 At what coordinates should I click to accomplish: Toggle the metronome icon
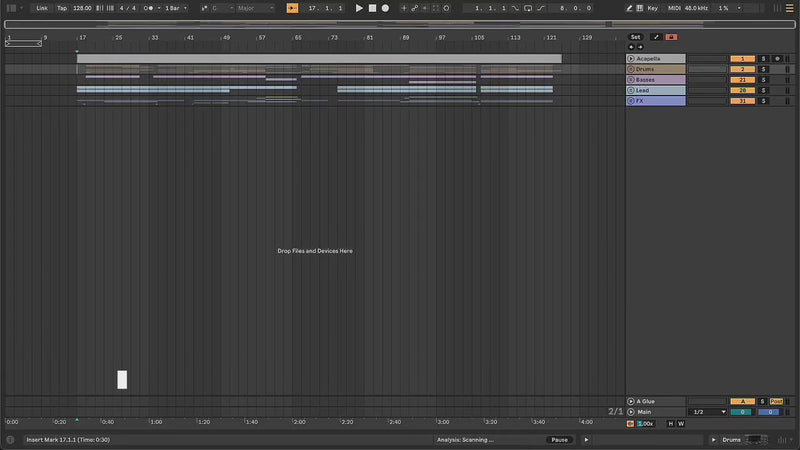(x=149, y=8)
